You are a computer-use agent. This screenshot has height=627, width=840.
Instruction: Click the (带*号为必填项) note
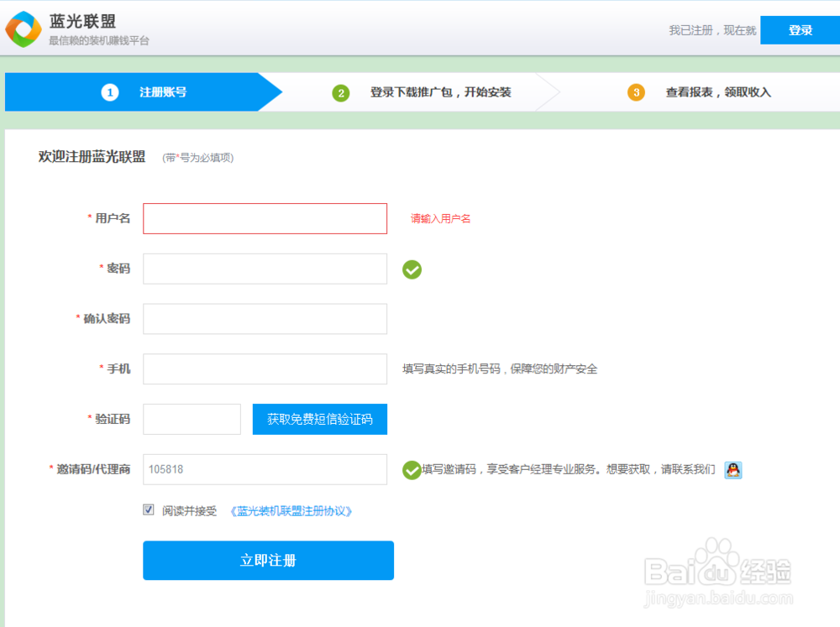[198, 158]
